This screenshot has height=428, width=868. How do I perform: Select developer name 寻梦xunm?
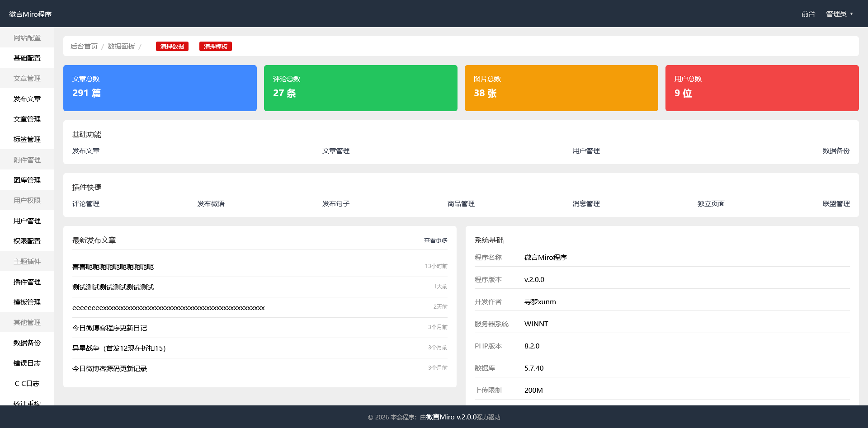[x=540, y=301]
